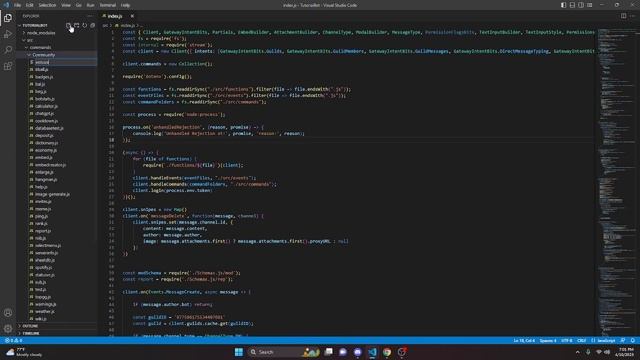The image size is (640, 360).
Task: Open the File menu
Action: pos(17,5)
